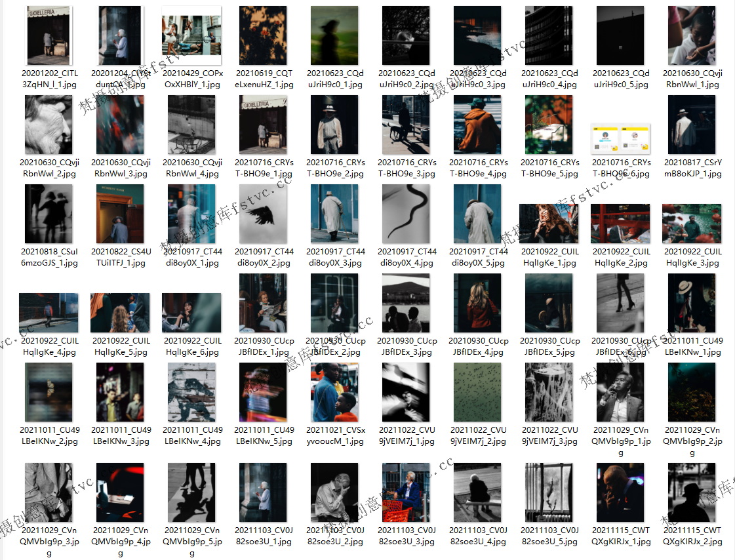Select thumbnail 20210817_CSrYmB8oKJP_1.jpg

click(x=692, y=125)
